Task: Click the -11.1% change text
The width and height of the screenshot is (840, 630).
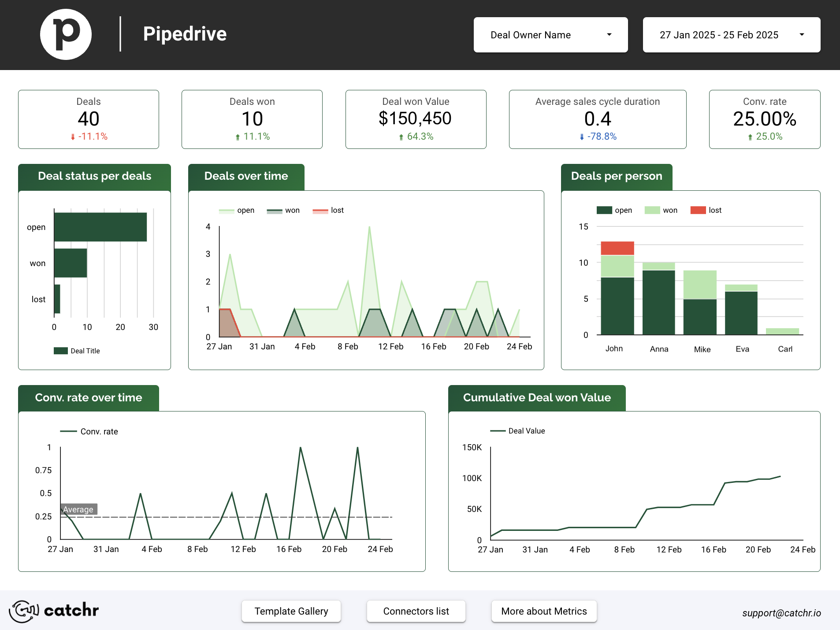Action: coord(93,137)
